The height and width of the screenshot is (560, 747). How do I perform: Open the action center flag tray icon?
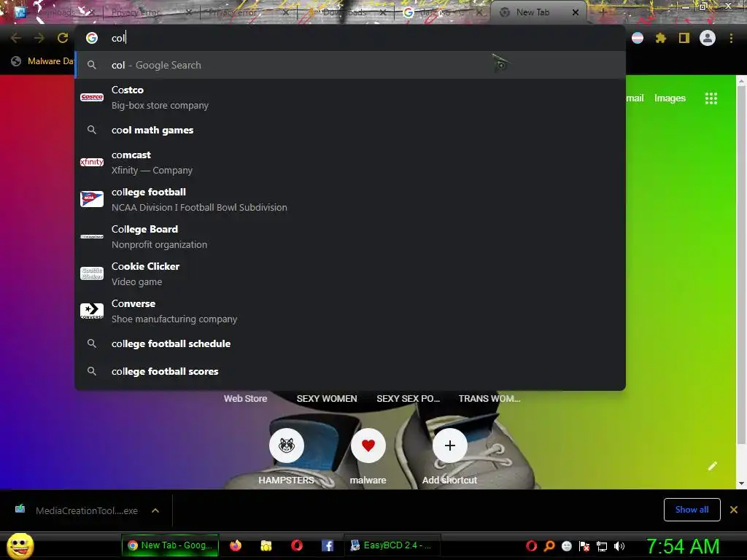[584, 546]
